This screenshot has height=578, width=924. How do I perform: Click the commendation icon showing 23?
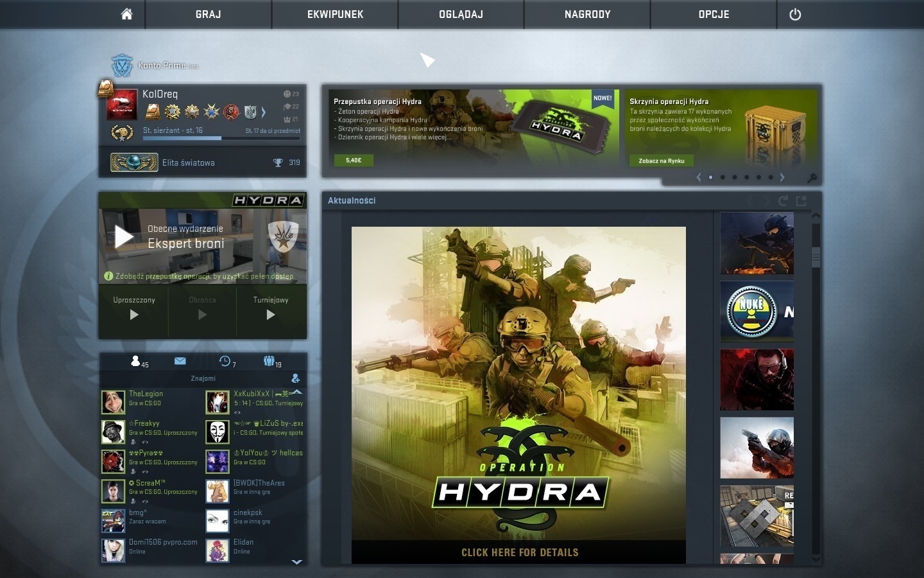click(x=287, y=94)
